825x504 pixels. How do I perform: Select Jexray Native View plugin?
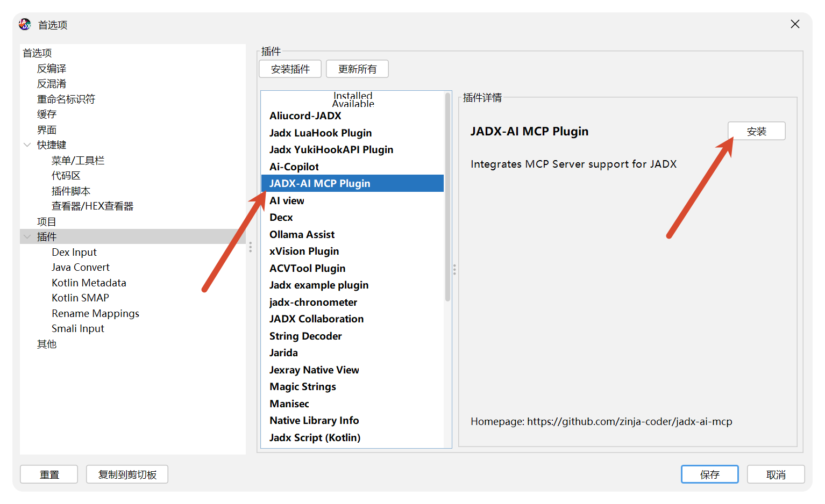tap(352, 370)
